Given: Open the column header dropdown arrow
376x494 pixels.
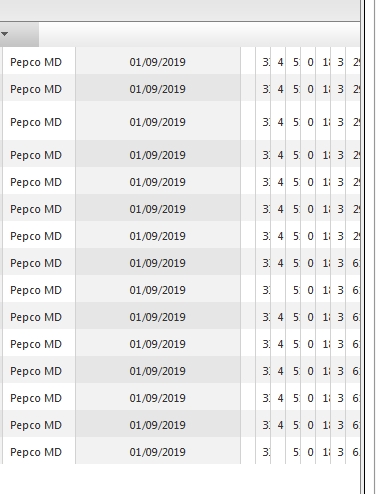Looking at the screenshot, I should 5,34.
